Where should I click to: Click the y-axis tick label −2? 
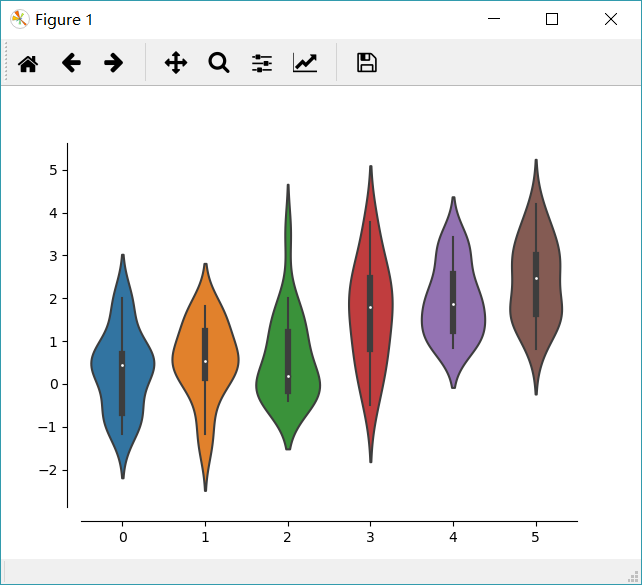[48, 470]
